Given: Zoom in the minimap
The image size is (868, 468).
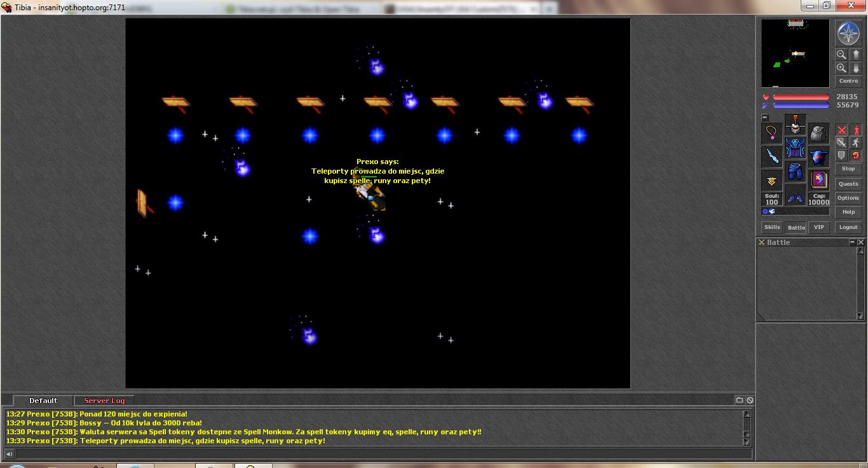Looking at the screenshot, I should (x=841, y=68).
